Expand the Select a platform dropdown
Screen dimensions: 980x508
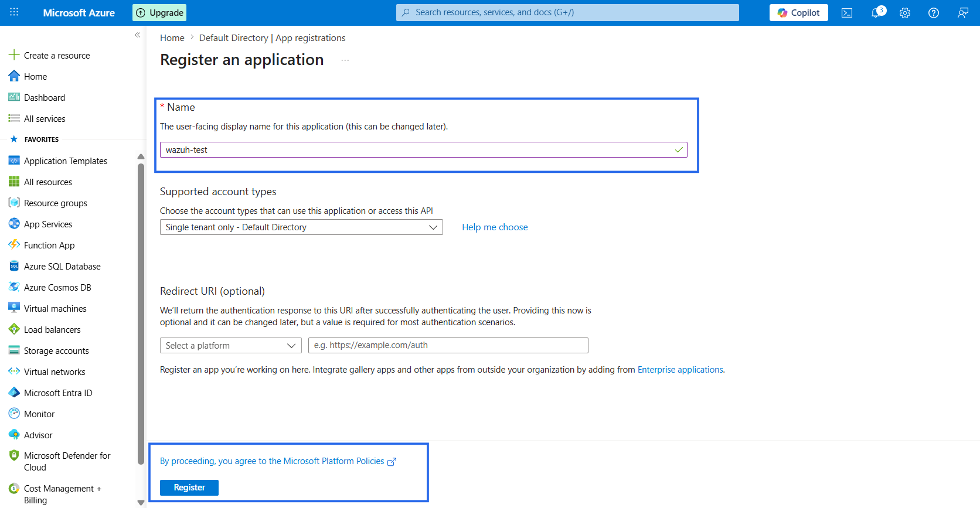(x=231, y=346)
